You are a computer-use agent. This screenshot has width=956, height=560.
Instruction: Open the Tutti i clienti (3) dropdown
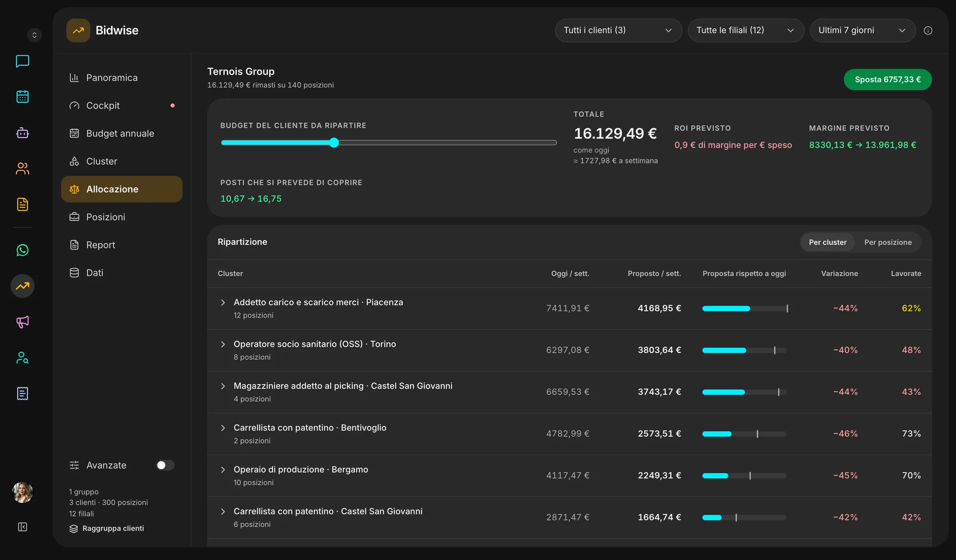coord(618,30)
